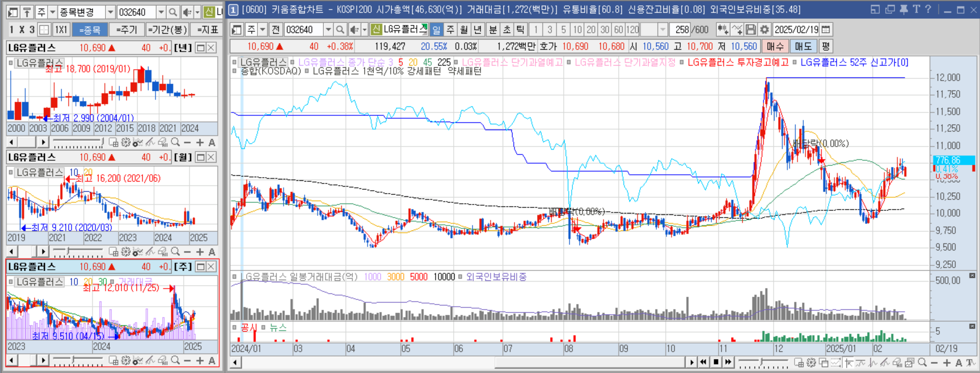Toggle the 뉴스 marker checkbox
Image resolution: width=980 pixels, height=373 pixels.
point(263,328)
